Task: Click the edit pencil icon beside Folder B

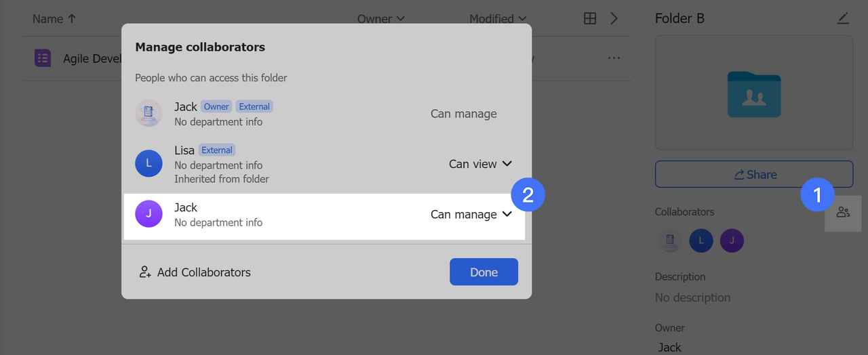Action: pos(843,18)
